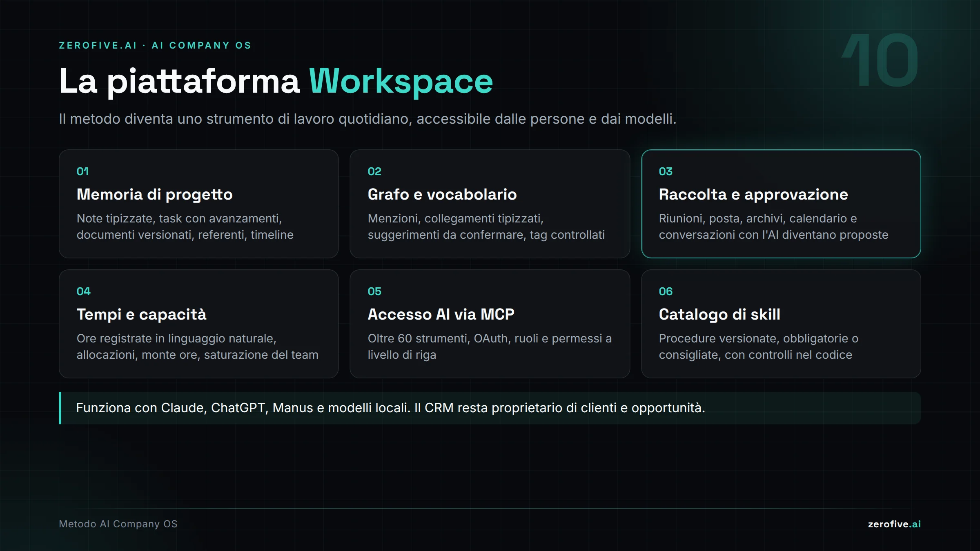Click the 'ZEROFIVE.AI · AI COMPANY OS' header label

pyautogui.click(x=155, y=45)
